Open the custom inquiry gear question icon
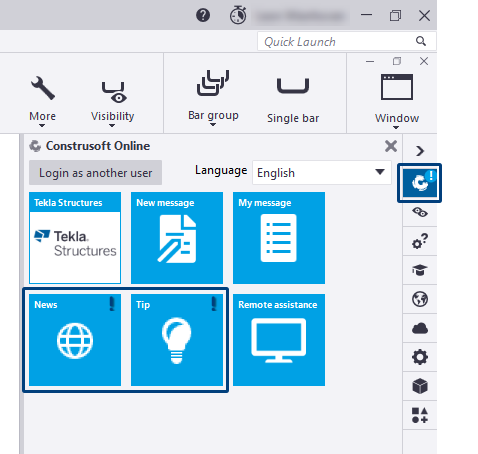Viewport: 478px width, 454px height. click(420, 241)
